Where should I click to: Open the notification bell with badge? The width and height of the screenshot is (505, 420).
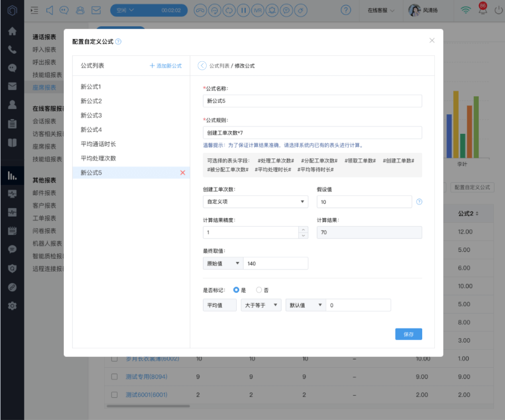(x=483, y=9)
